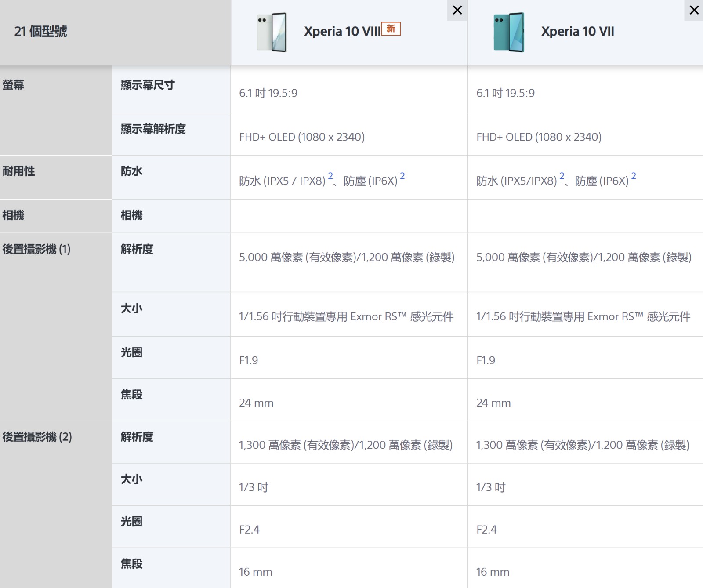Select the 後置攝影機 (1) category heading
Viewport: 703px width, 588px height.
(36, 249)
